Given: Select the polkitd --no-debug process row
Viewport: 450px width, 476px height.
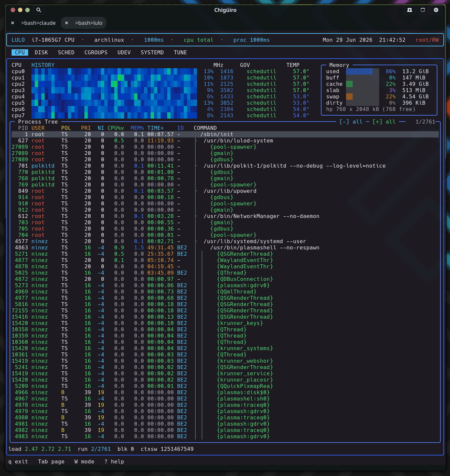Looking at the screenshot, I should [x=225, y=166].
